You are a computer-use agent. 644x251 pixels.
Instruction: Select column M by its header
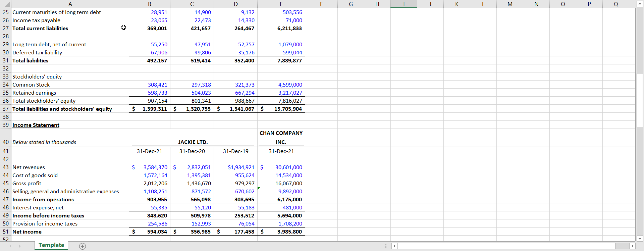point(510,4)
